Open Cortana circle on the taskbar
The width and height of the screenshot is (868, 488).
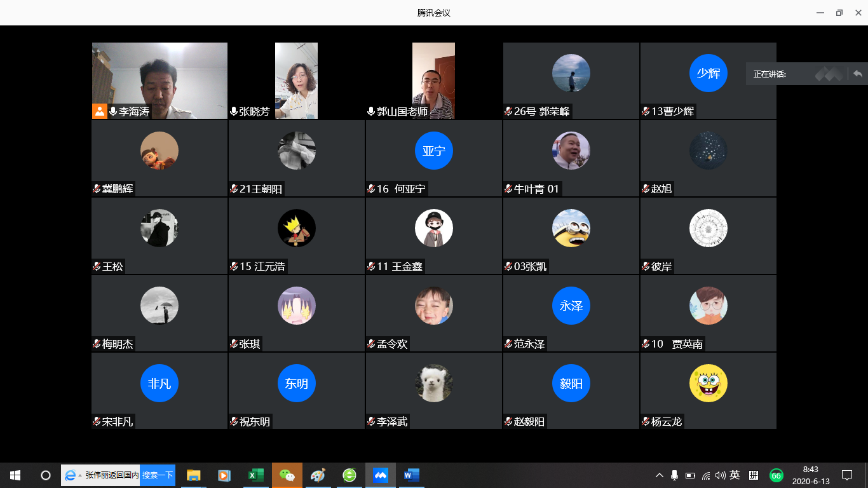[x=46, y=475]
